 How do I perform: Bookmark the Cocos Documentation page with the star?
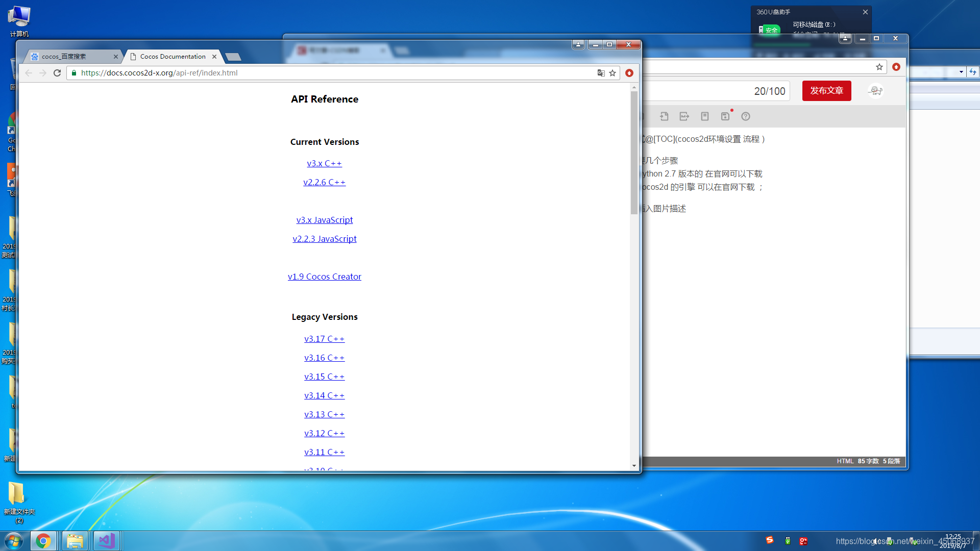612,73
